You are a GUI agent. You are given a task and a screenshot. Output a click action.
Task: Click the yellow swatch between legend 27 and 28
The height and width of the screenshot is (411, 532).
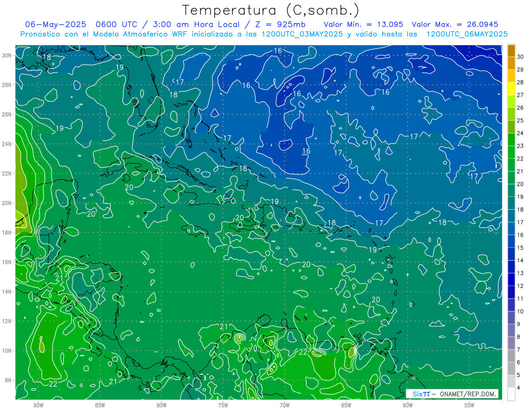pyautogui.click(x=511, y=89)
